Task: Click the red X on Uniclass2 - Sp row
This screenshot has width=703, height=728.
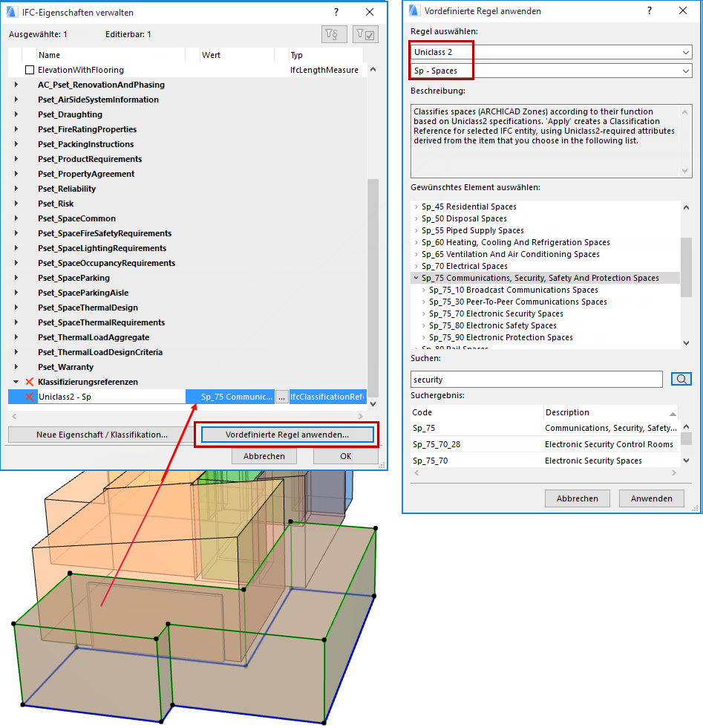Action: (x=29, y=397)
